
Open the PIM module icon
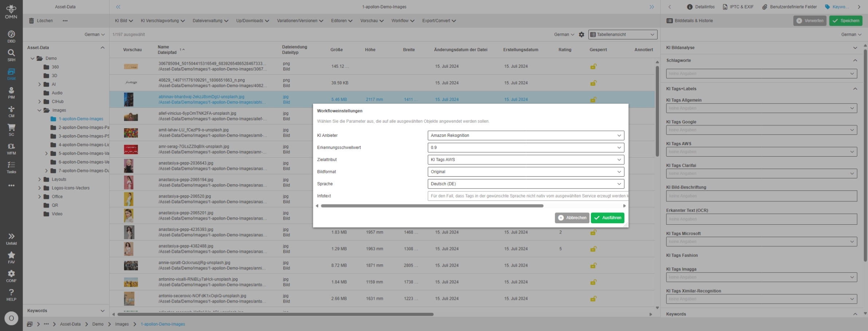(x=11, y=92)
